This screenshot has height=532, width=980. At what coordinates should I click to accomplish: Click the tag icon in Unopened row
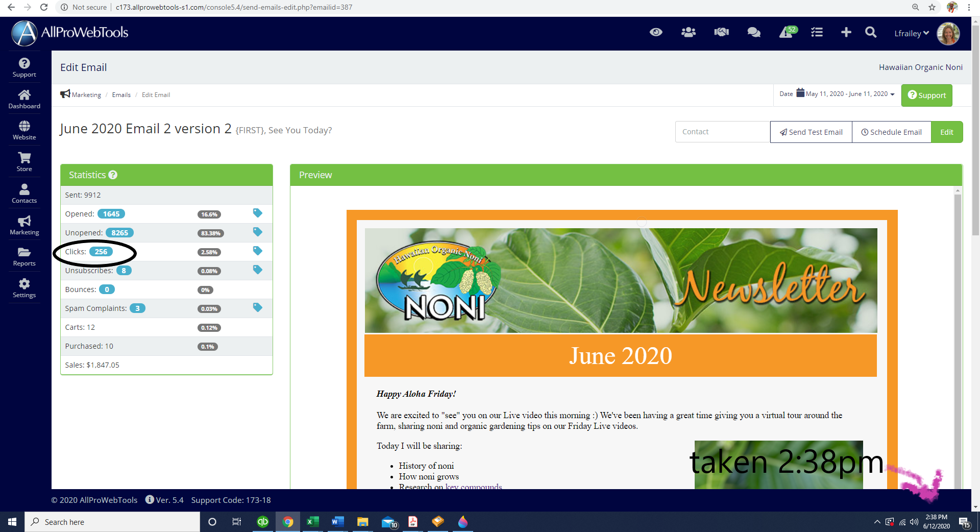pos(258,232)
